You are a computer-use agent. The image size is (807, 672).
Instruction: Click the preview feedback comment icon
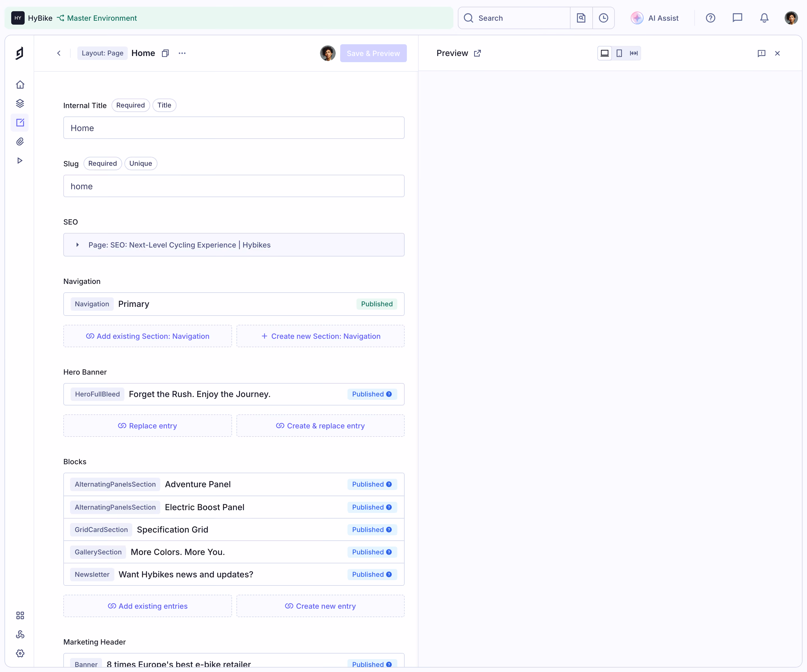click(762, 53)
